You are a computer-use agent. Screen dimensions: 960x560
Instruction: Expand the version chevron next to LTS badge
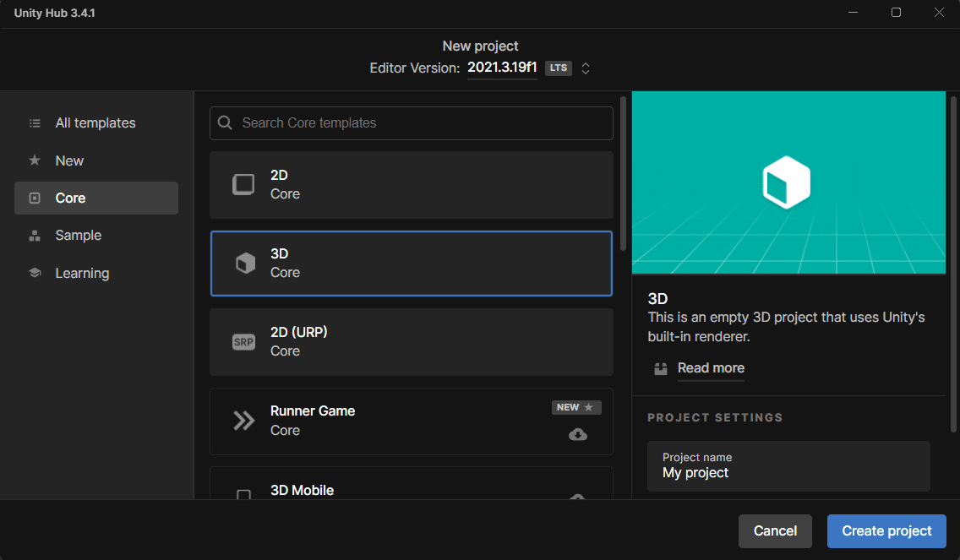click(584, 68)
